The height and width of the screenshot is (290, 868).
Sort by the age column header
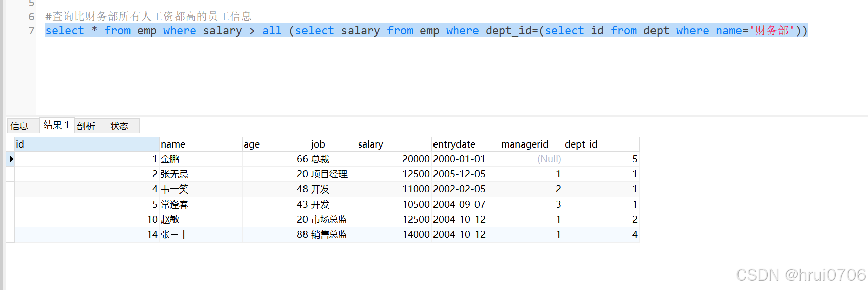click(x=276, y=144)
